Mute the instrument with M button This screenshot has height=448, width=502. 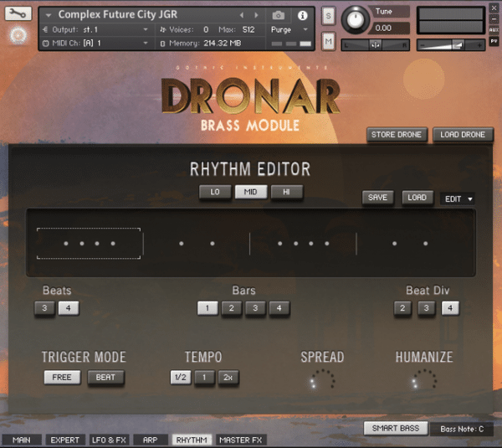[x=329, y=41]
